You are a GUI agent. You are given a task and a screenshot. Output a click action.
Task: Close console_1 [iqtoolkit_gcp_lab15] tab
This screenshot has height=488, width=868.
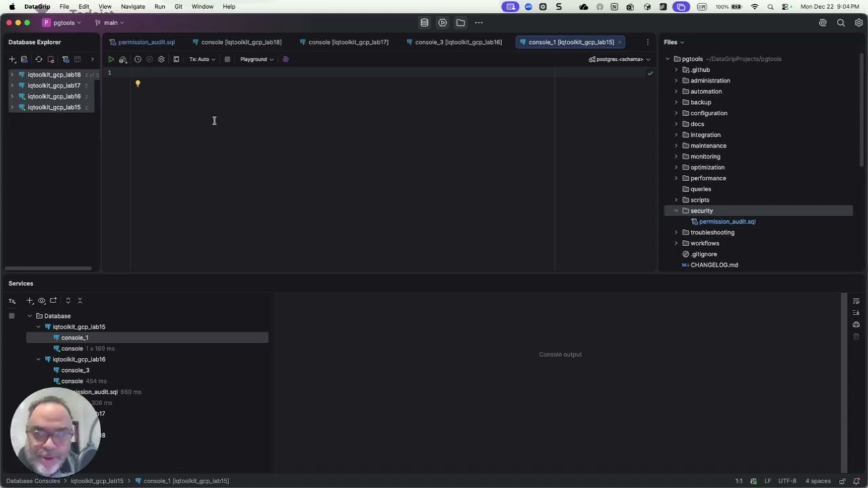coord(619,42)
